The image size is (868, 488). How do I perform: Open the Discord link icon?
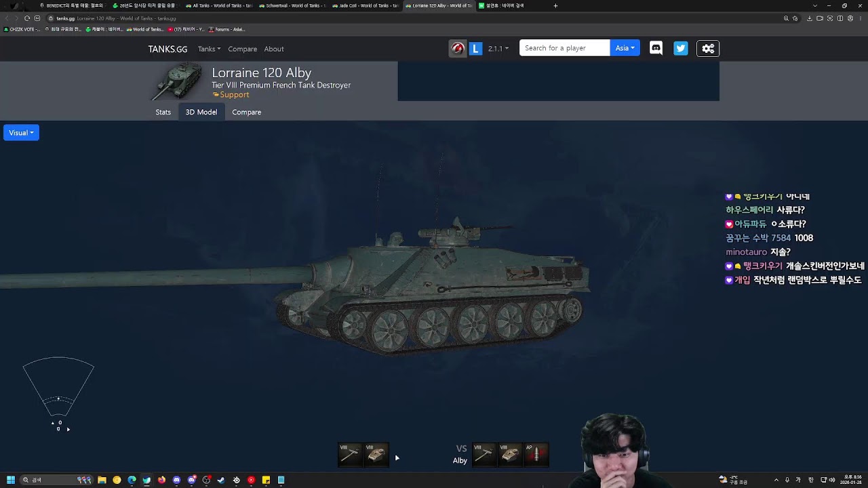click(656, 48)
